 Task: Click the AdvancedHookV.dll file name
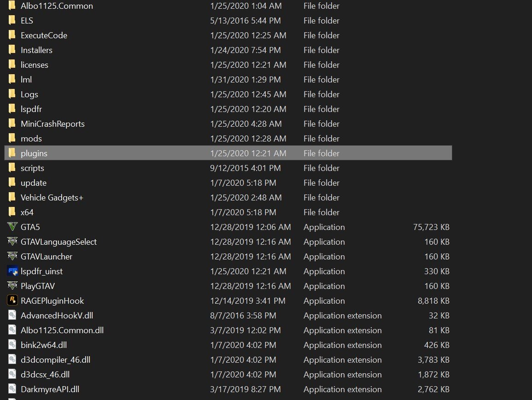coord(57,316)
